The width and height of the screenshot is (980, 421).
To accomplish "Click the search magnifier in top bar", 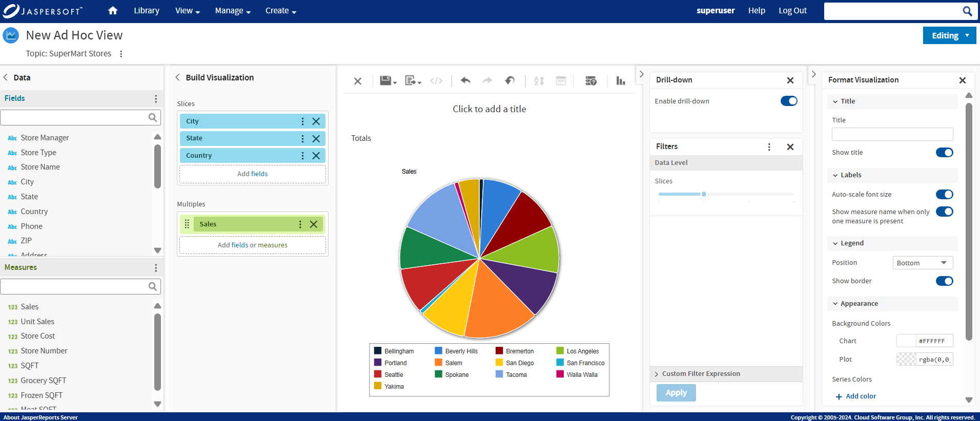I will [x=967, y=11].
